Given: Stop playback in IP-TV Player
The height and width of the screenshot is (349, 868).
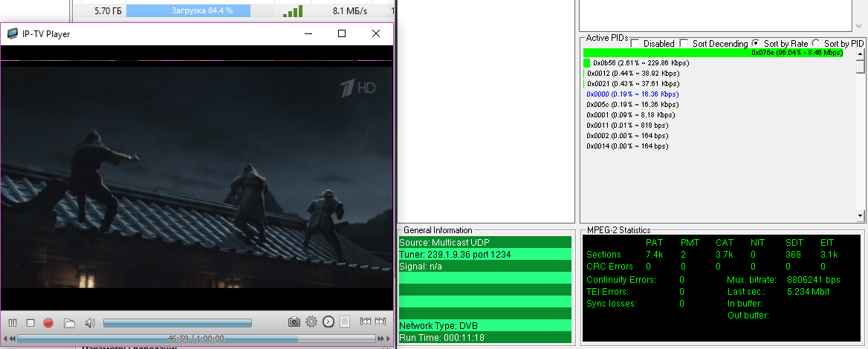Looking at the screenshot, I should click(x=30, y=322).
